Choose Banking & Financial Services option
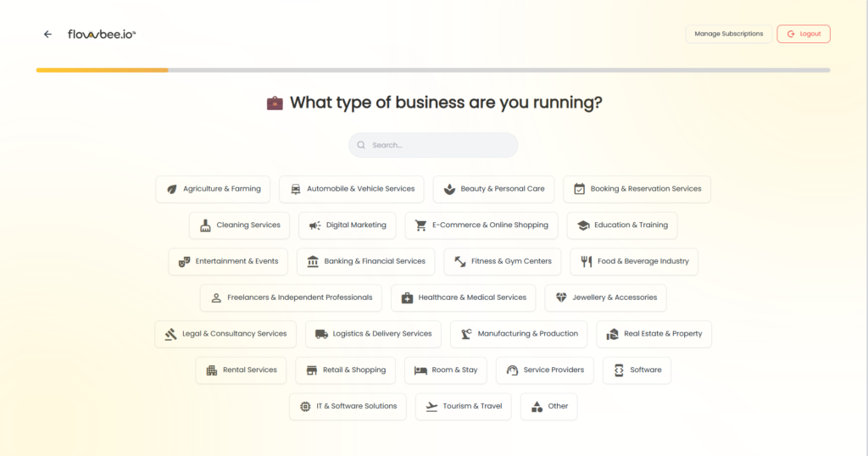This screenshot has height=456, width=868. click(365, 262)
